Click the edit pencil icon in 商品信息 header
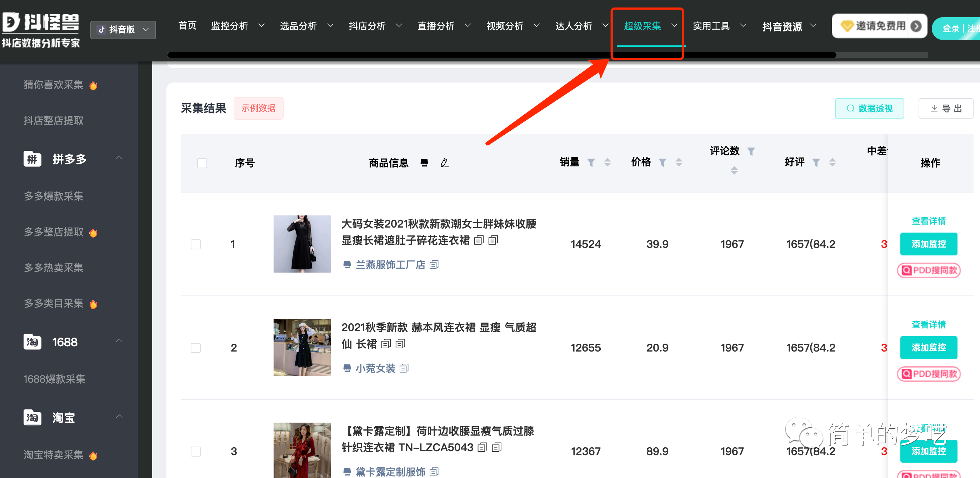 (x=444, y=163)
